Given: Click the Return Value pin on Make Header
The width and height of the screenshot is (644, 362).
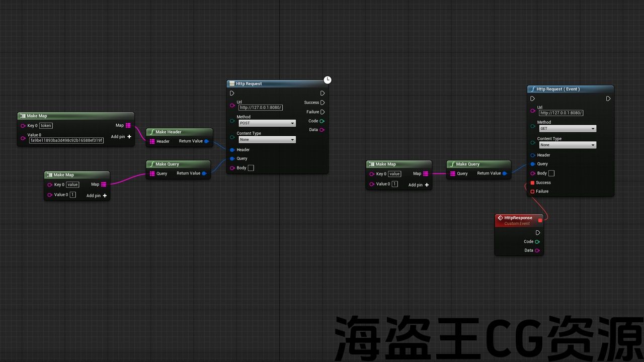Looking at the screenshot, I should (206, 141).
